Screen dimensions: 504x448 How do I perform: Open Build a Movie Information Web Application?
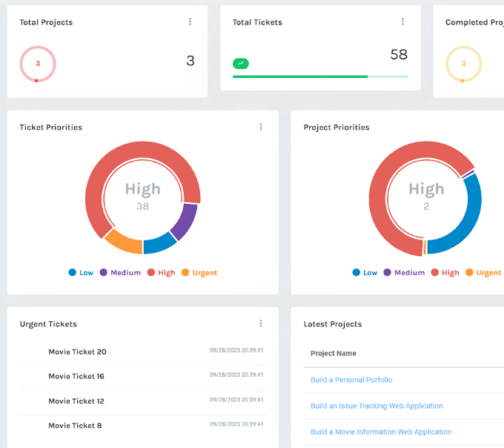tap(381, 432)
